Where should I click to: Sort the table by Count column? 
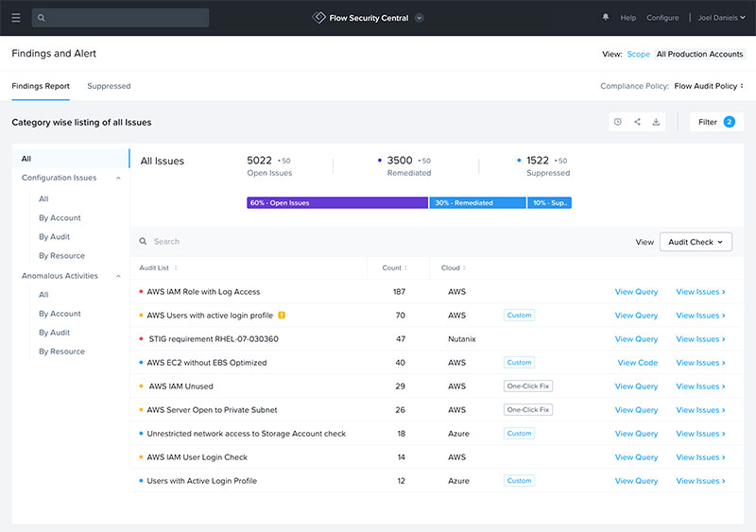pos(392,268)
